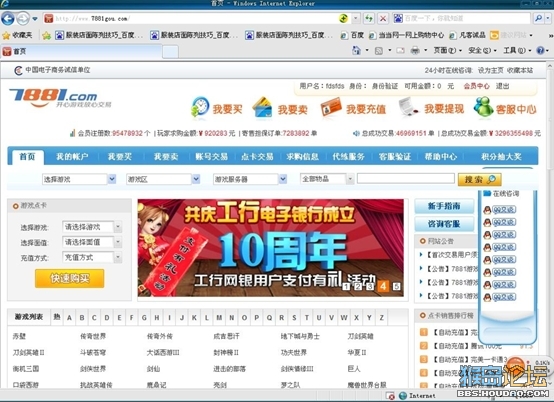Click the search magnifier icon in IE search box
Viewport: 554px width, 402px height.
(538, 18)
